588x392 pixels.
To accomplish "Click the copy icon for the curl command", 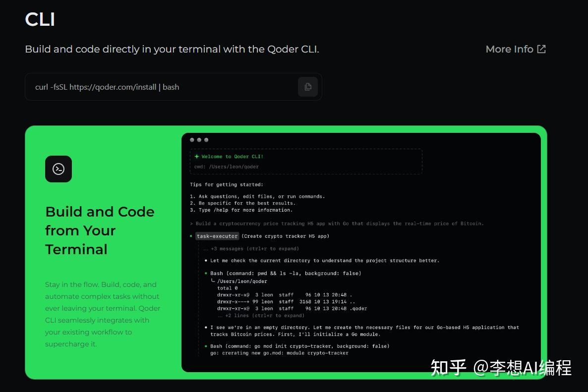I will [308, 86].
